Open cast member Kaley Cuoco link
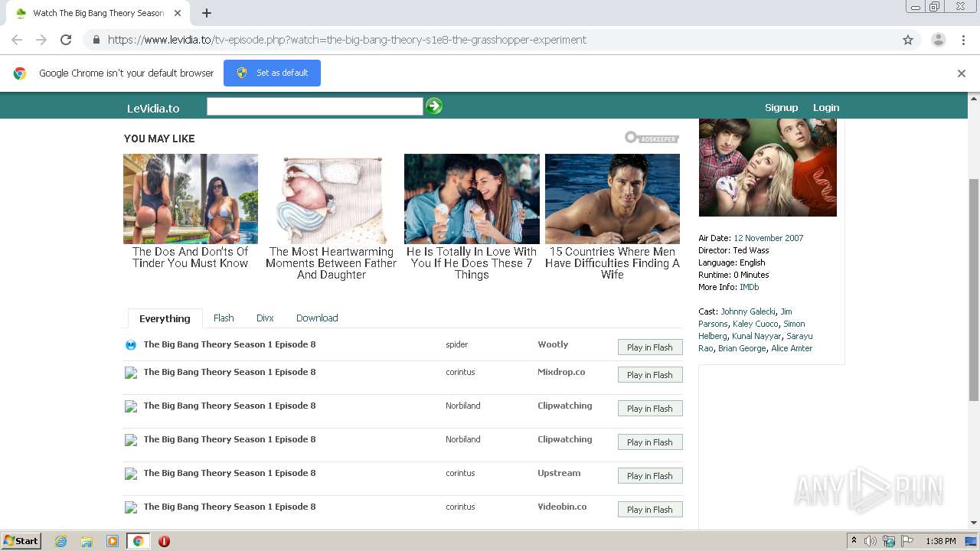Image resolution: width=980 pixels, height=551 pixels. (755, 324)
